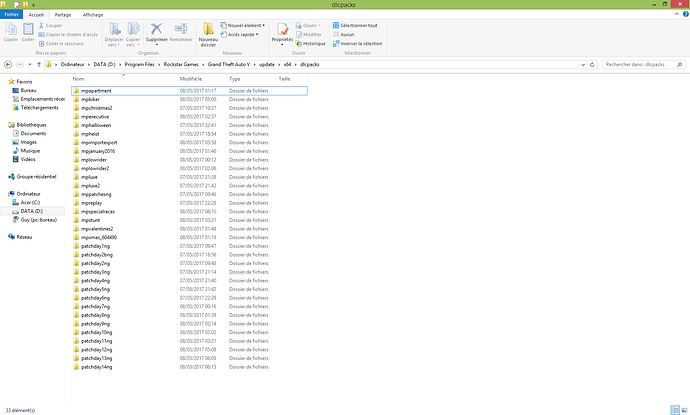
Task: Switch to details view icon
Action: (675, 410)
